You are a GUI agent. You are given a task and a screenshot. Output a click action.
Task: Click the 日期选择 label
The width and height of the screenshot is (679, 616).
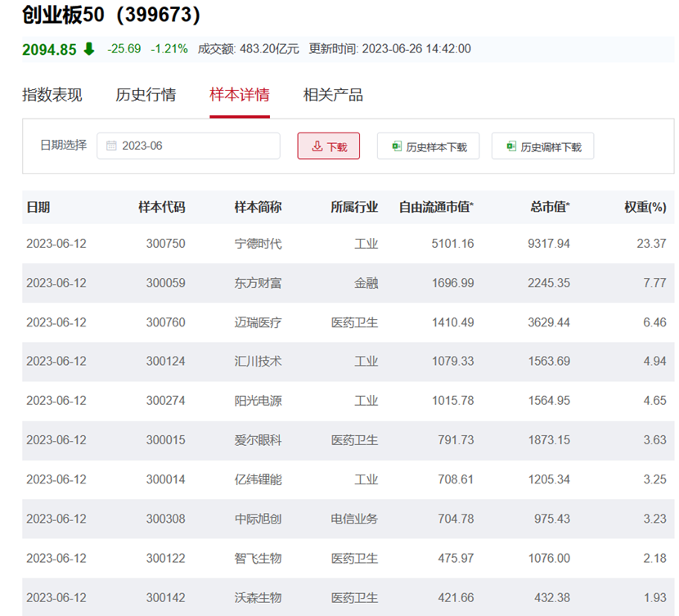(63, 145)
